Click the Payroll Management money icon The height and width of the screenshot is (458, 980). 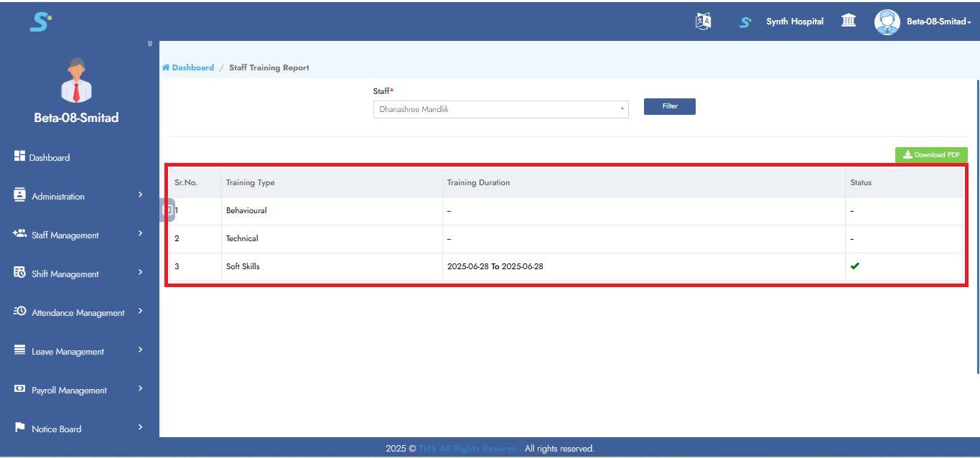(x=20, y=389)
